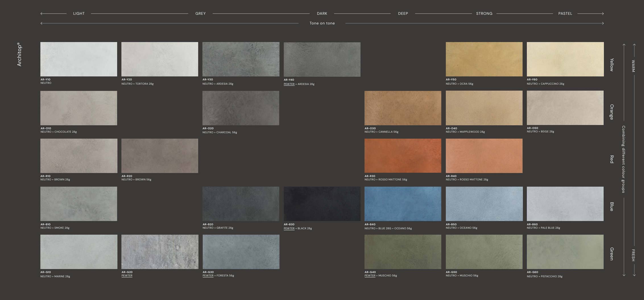Pick the AR-G10 Marine swatch
Screen dimensions: 644x300
tap(79, 252)
